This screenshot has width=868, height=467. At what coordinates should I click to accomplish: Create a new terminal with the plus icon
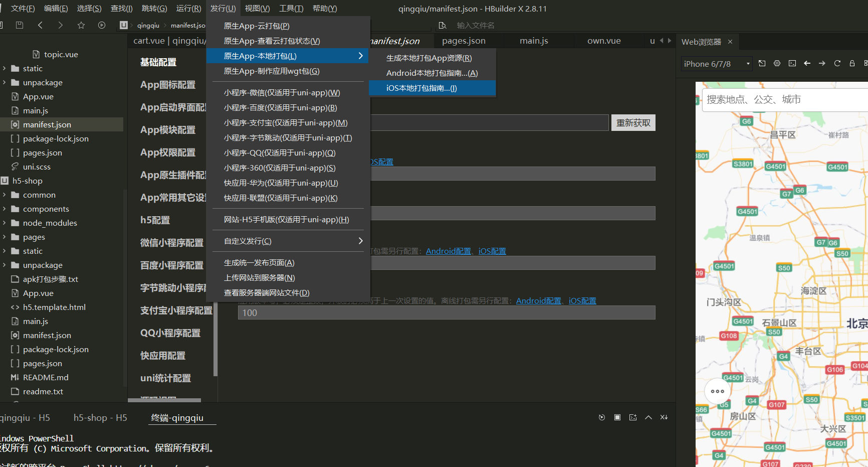pos(632,417)
